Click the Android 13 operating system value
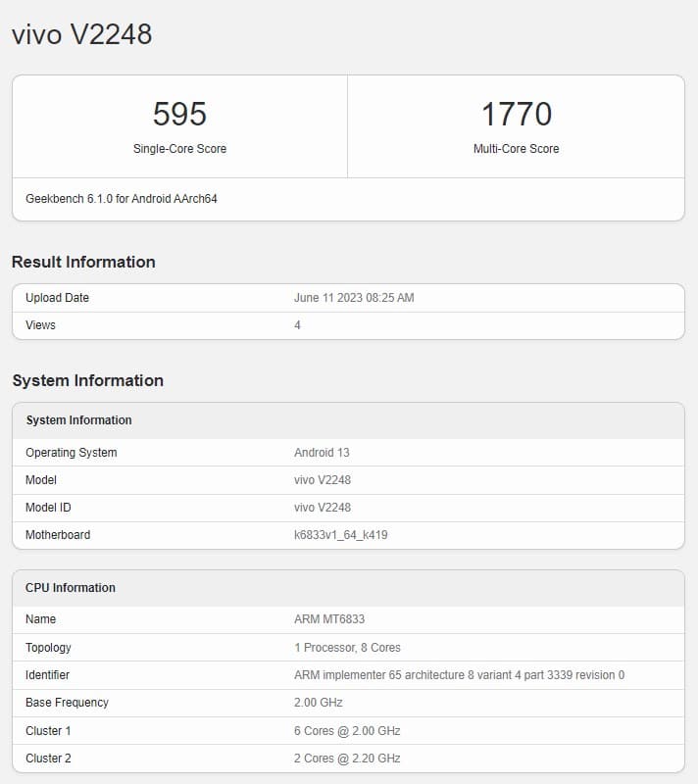698x784 pixels. pos(322,453)
